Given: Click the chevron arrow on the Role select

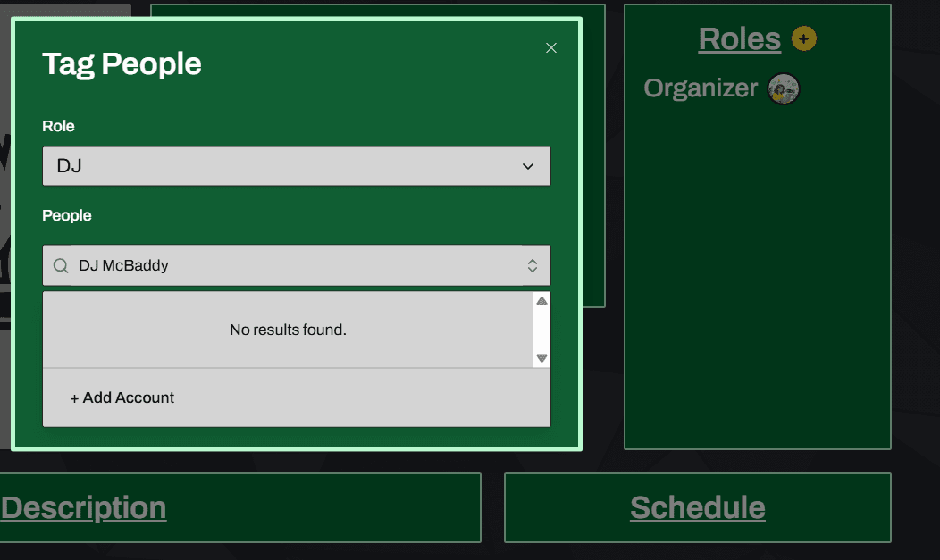Looking at the screenshot, I should (x=528, y=166).
